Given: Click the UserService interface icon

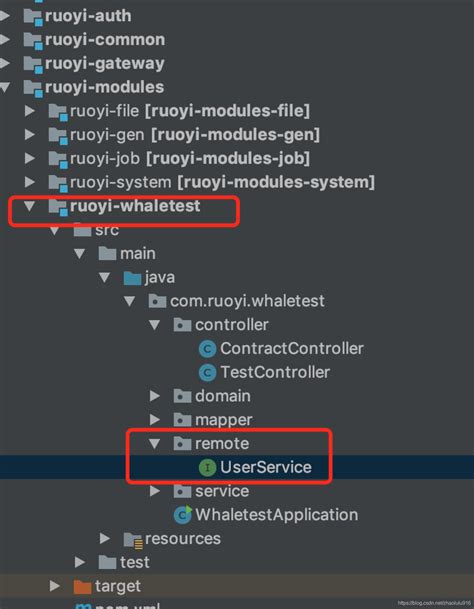Looking at the screenshot, I should click(x=207, y=468).
